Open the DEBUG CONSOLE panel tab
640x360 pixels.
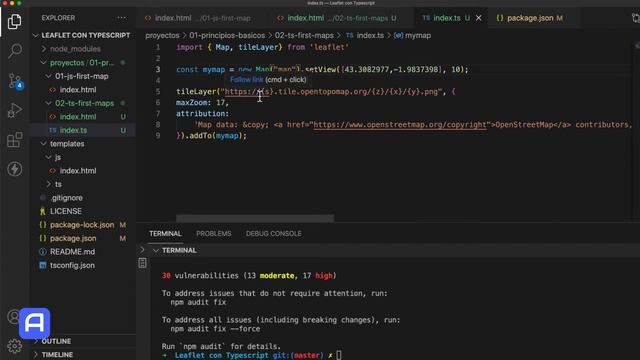coord(273,233)
